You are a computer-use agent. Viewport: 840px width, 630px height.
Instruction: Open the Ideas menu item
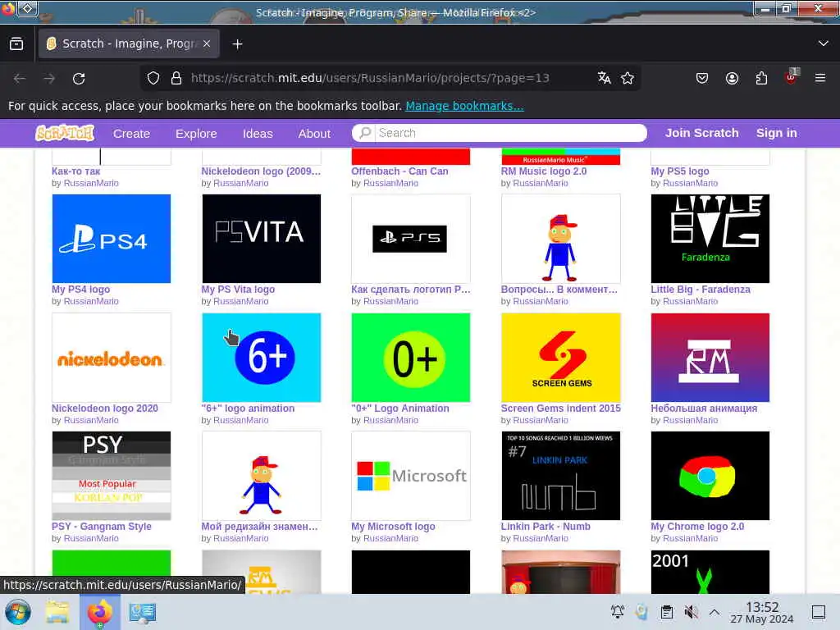(258, 134)
